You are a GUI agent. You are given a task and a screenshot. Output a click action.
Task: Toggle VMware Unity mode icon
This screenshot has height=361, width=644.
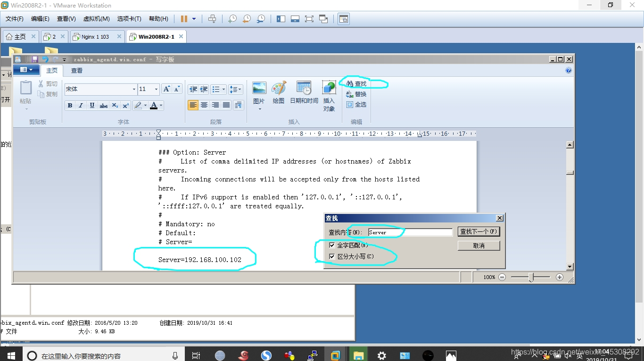pyautogui.click(x=323, y=19)
